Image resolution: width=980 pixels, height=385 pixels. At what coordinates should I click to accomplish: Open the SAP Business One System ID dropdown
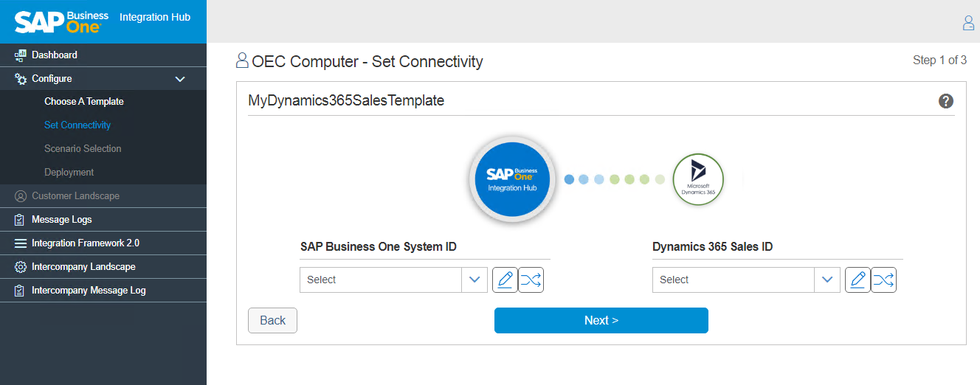pos(475,280)
